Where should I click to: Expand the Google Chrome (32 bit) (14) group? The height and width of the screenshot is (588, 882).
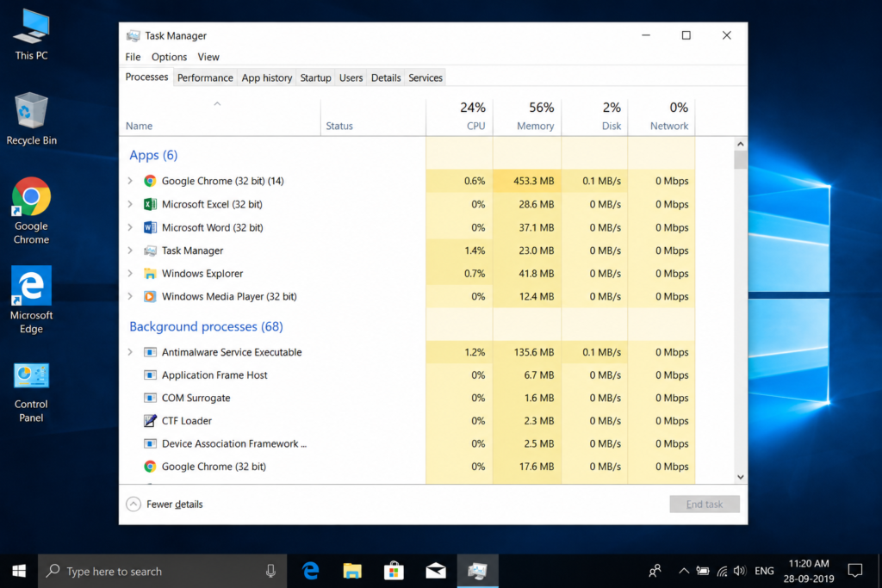pos(131,181)
